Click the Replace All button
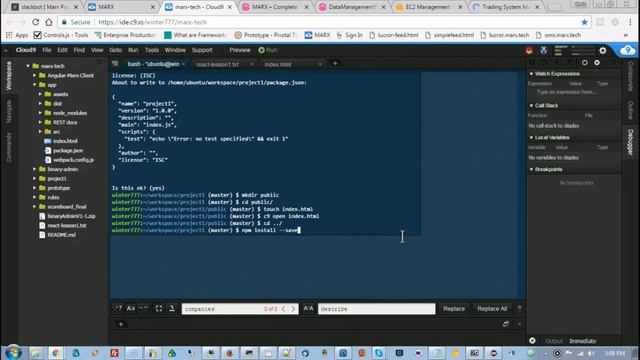Screen dimensions: 640x360 pyautogui.click(x=492, y=309)
